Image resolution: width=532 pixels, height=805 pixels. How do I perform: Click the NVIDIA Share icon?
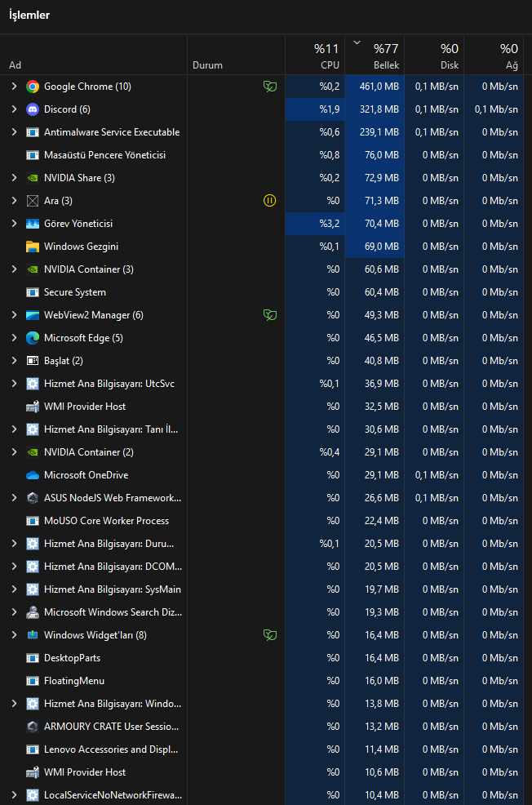pos(33,178)
